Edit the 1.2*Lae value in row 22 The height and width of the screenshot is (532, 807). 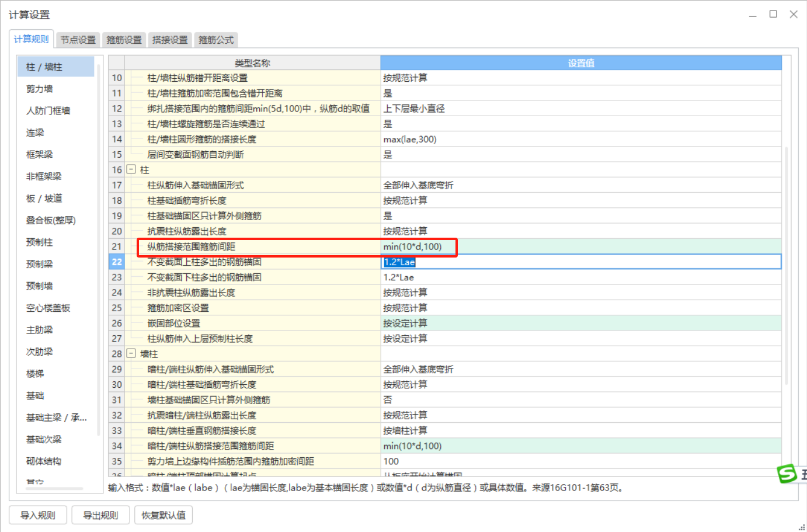(581, 262)
